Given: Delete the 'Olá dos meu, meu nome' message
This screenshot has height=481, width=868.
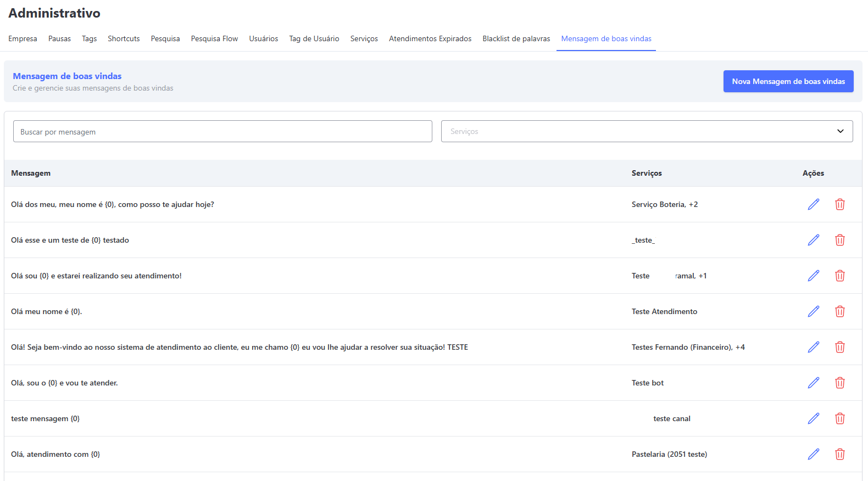Looking at the screenshot, I should 840,204.
